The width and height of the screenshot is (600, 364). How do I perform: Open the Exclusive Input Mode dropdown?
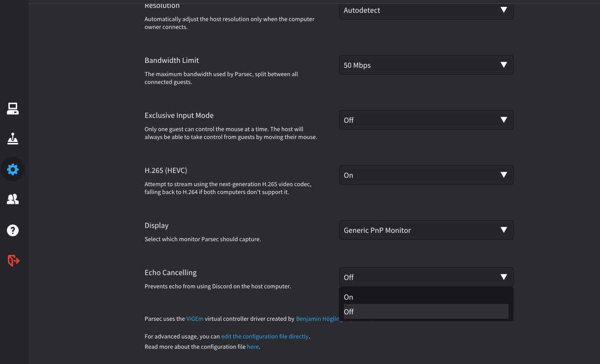click(426, 120)
